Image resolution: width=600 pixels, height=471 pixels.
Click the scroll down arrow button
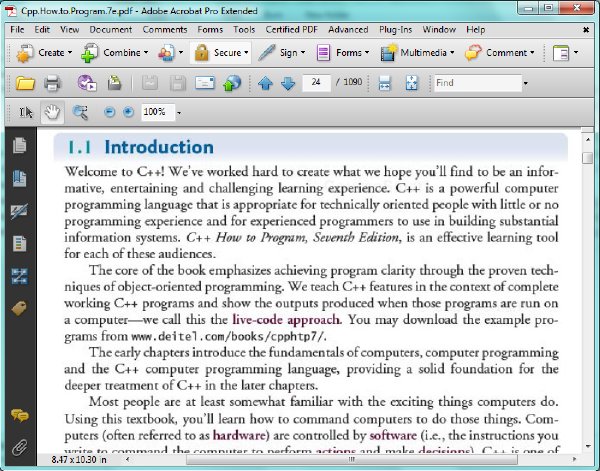click(x=587, y=446)
